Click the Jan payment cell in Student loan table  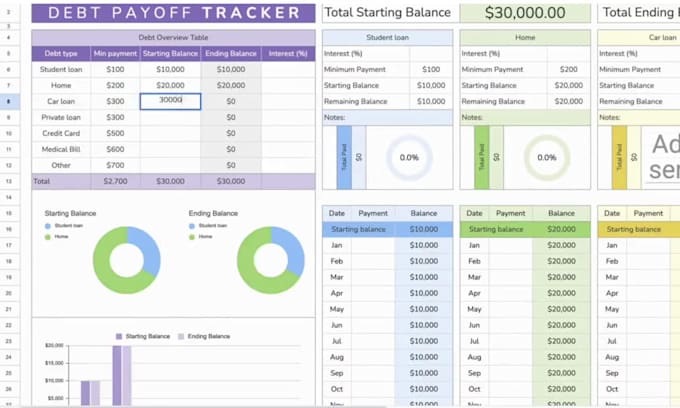(x=373, y=245)
